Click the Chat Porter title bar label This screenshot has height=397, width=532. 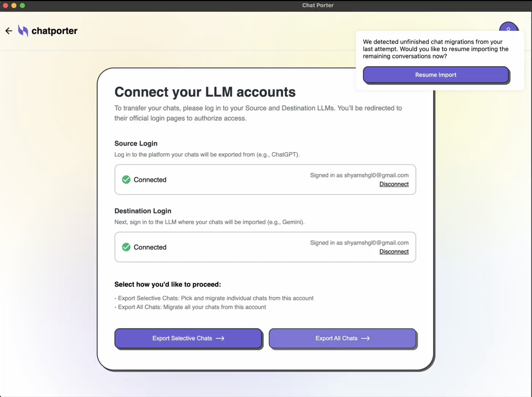318,5
